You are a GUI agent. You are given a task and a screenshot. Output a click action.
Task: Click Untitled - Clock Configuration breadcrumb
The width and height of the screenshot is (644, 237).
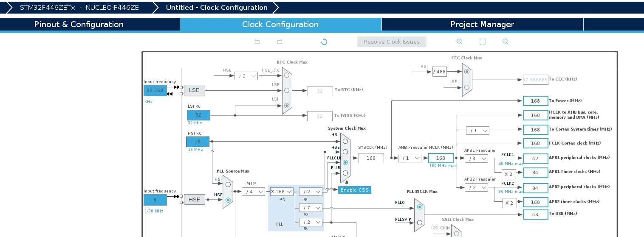[x=217, y=7]
